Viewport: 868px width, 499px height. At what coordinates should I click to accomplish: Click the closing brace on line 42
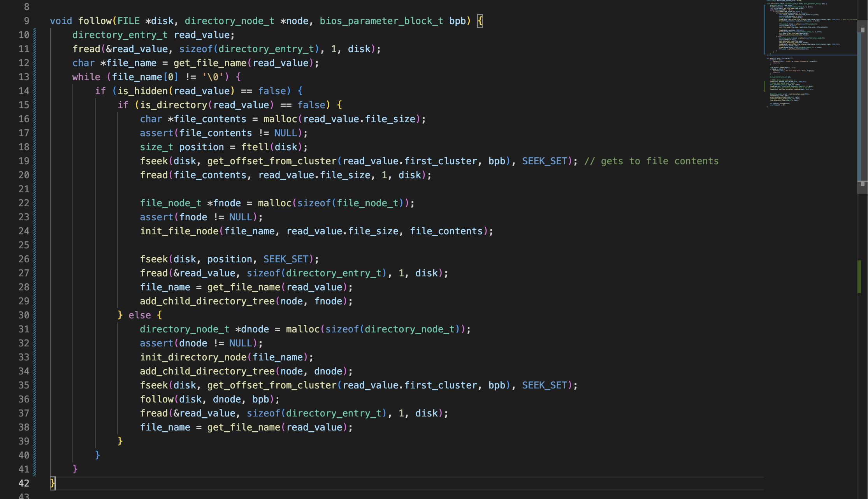pos(53,483)
